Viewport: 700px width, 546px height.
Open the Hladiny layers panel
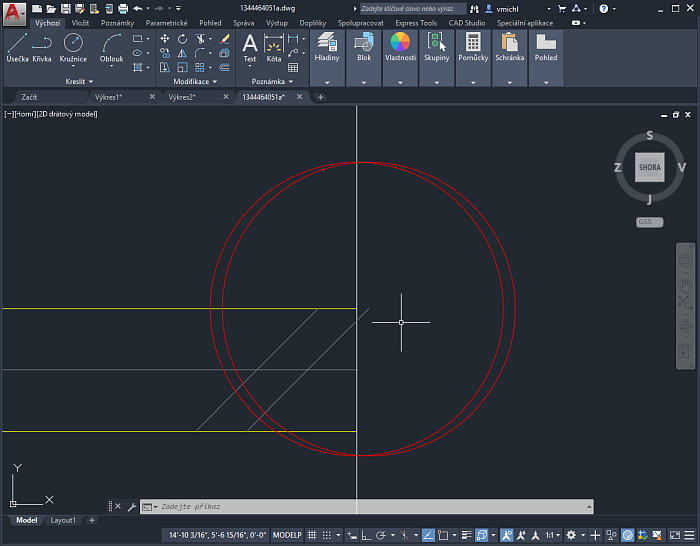(x=327, y=46)
